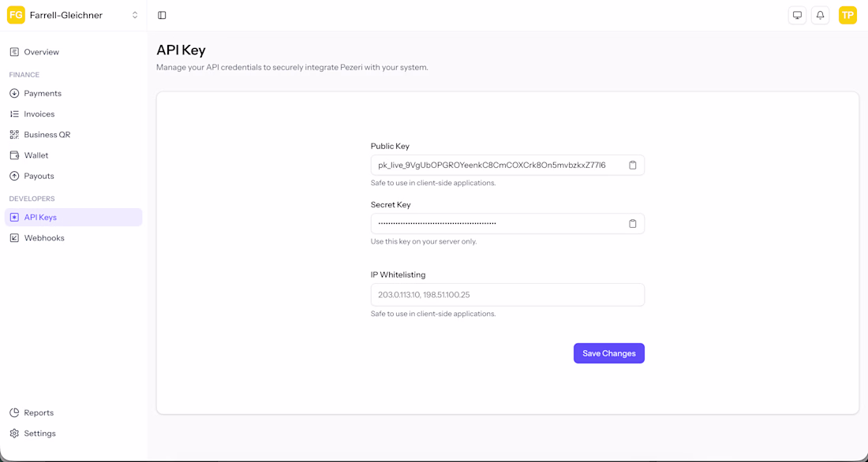Screen dimensions: 868x462
Task: Go to the Overview page
Action: coord(41,52)
